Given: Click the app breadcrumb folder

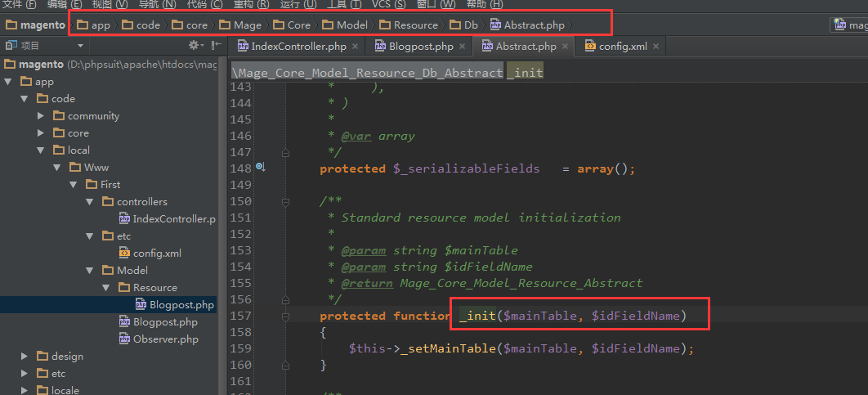Looking at the screenshot, I should coord(93,25).
